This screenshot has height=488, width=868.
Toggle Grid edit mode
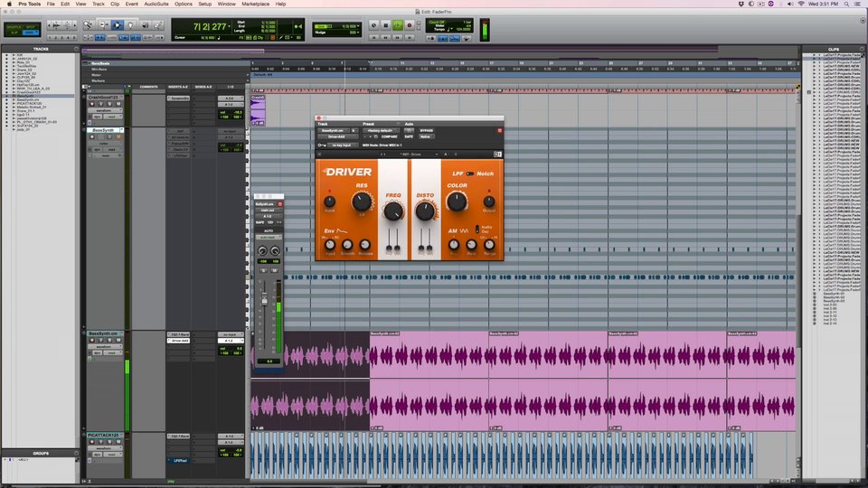click(x=31, y=33)
